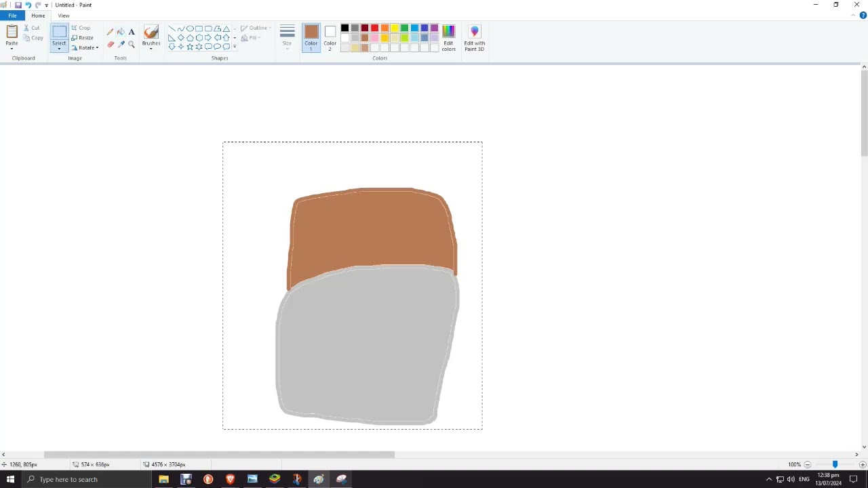Screen dimensions: 868x488
Task: Select the Pentagon shape
Action: (x=190, y=38)
